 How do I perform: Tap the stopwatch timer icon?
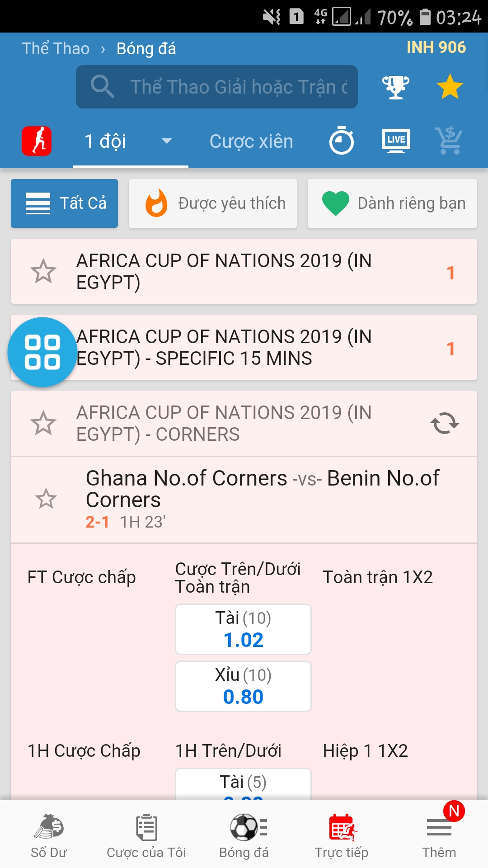pos(342,141)
